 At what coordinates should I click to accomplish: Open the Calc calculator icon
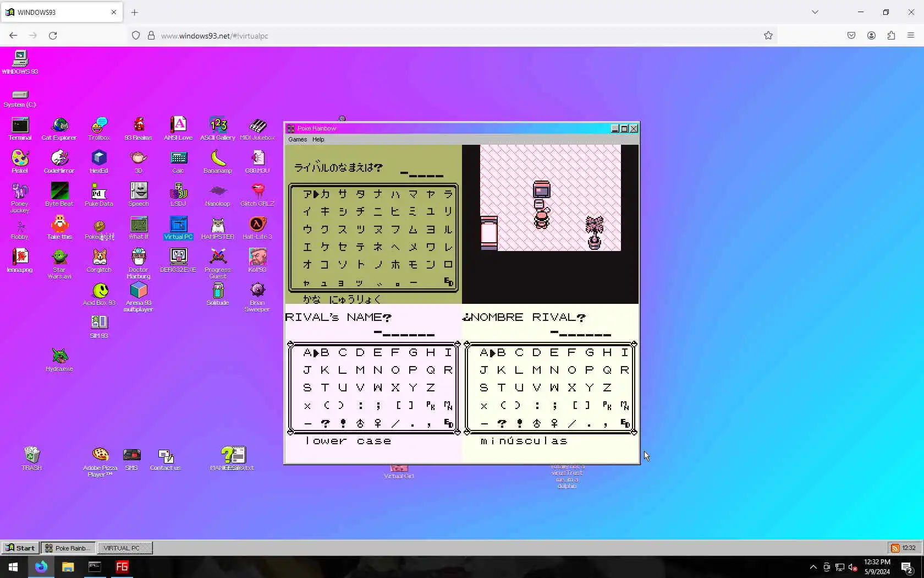click(178, 162)
